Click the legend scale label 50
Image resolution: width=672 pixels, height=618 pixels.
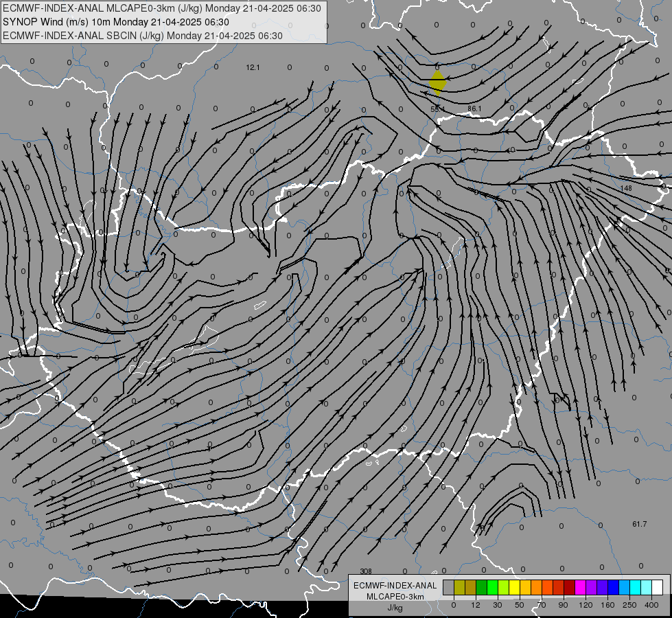[x=520, y=605]
